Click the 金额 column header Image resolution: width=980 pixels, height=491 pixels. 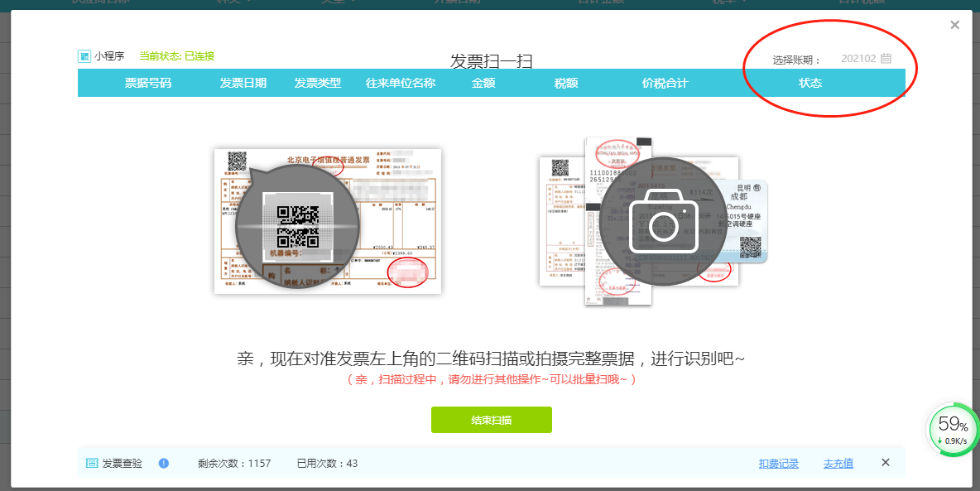[x=483, y=83]
